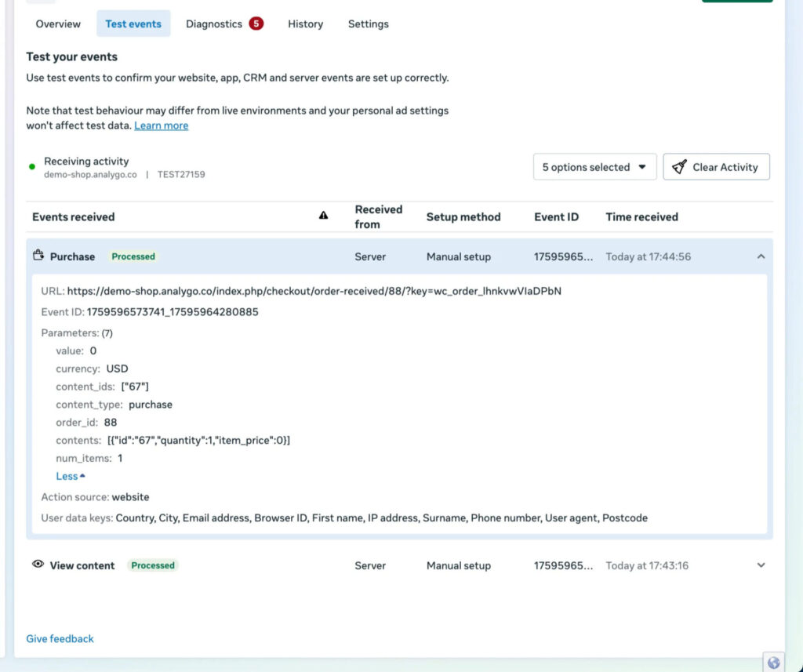Click the warning triangle column icon

pyautogui.click(x=324, y=216)
